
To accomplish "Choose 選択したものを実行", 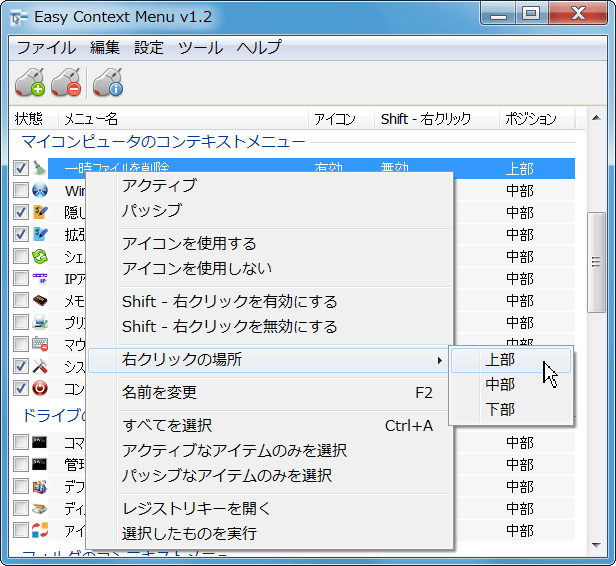I will tap(270, 534).
